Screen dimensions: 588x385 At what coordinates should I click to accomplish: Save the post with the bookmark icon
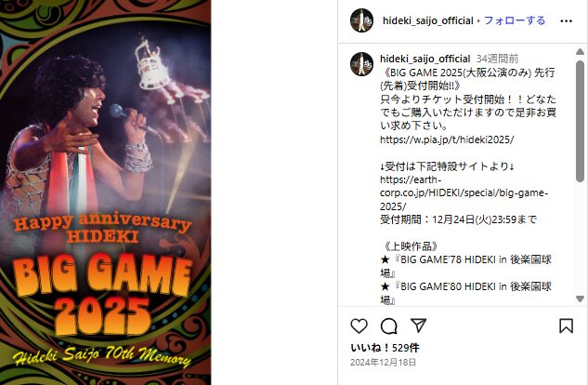click(566, 326)
